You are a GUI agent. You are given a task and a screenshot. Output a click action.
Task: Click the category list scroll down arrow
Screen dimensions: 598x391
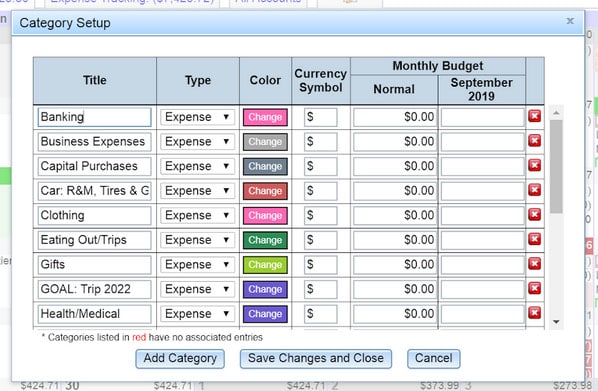click(x=556, y=322)
